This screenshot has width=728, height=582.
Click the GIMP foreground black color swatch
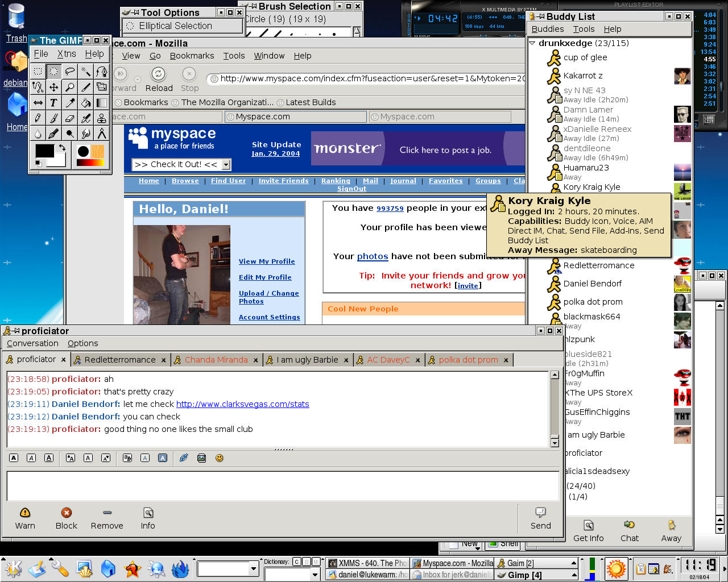tap(45, 151)
